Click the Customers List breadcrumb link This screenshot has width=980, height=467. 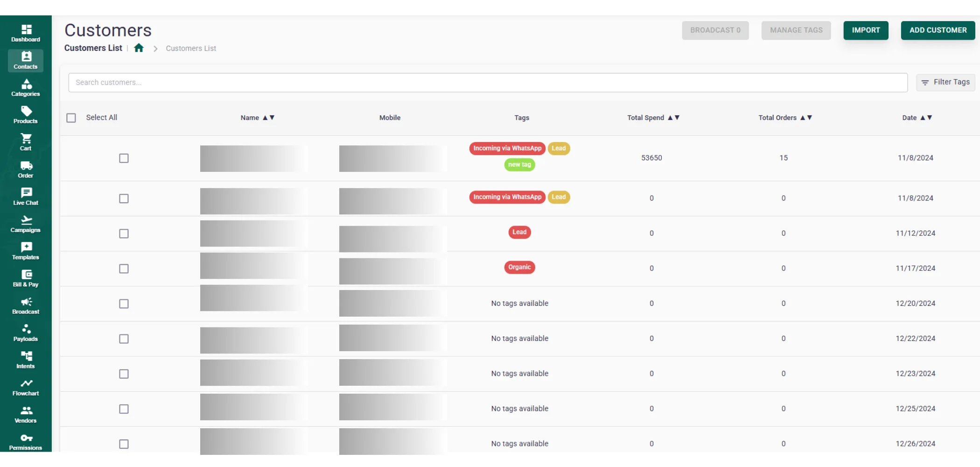tap(191, 49)
